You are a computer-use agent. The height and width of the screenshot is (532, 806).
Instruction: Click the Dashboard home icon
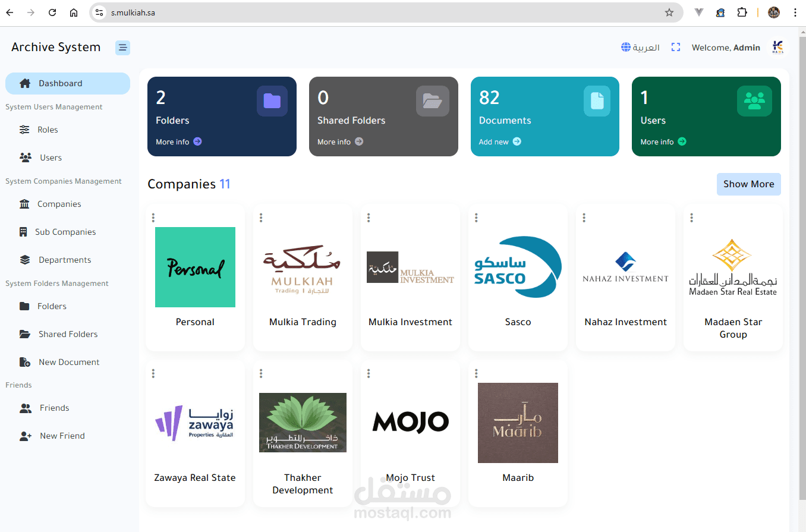25,83
